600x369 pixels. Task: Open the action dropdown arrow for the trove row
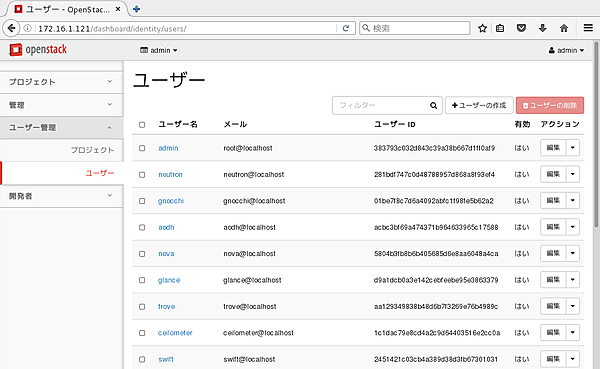573,306
